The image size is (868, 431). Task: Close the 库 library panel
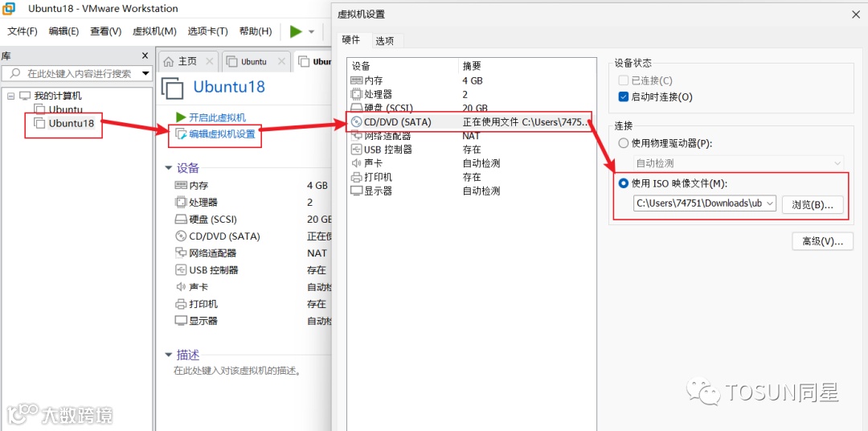[145, 55]
